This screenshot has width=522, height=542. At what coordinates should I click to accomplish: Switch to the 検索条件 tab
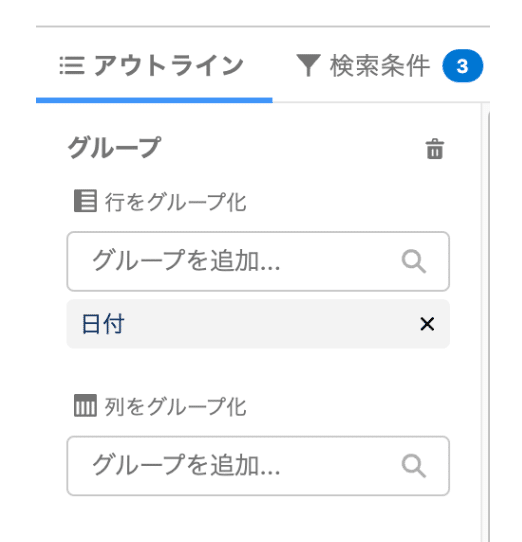pos(389,65)
